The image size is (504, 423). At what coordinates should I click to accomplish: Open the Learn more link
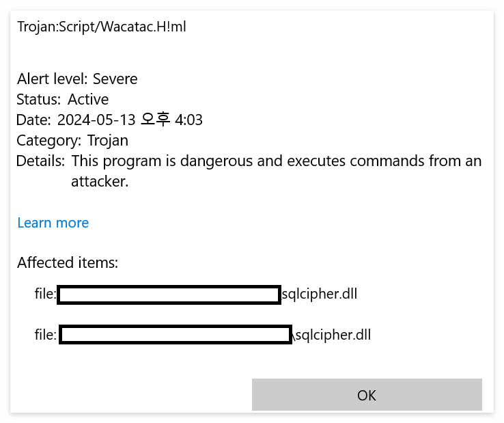(x=53, y=223)
